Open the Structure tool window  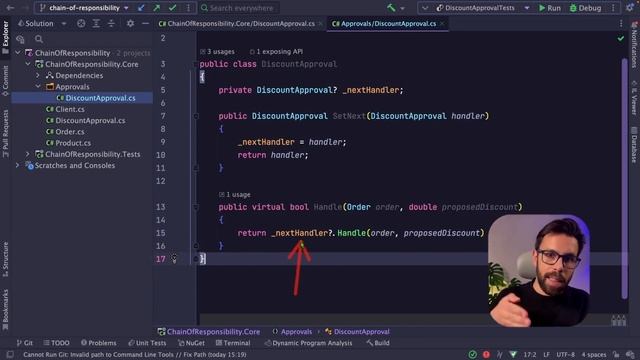tap(5, 259)
